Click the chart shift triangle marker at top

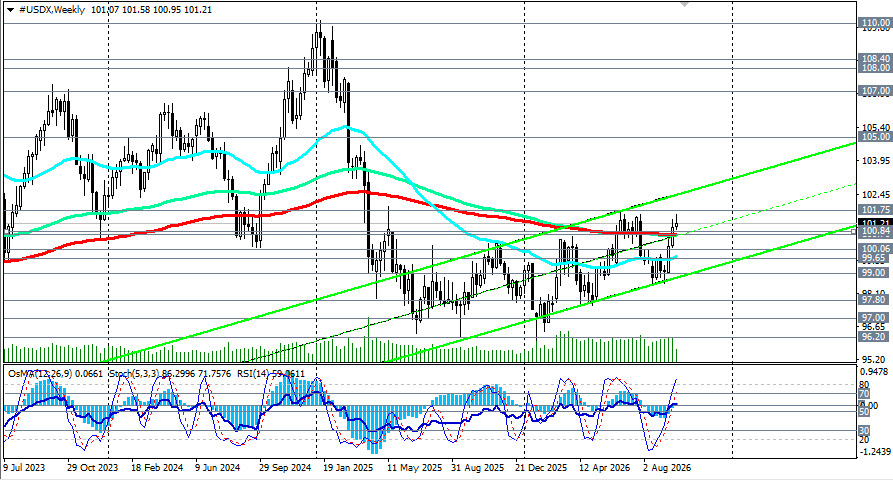pos(684,4)
